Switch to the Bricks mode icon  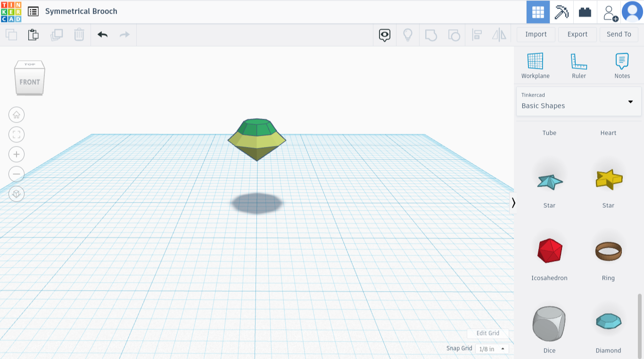click(x=585, y=12)
